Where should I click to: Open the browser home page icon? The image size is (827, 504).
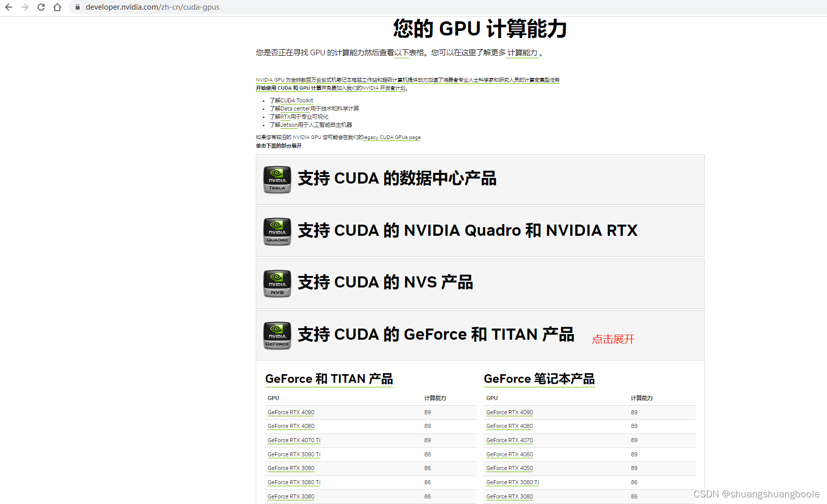(57, 7)
